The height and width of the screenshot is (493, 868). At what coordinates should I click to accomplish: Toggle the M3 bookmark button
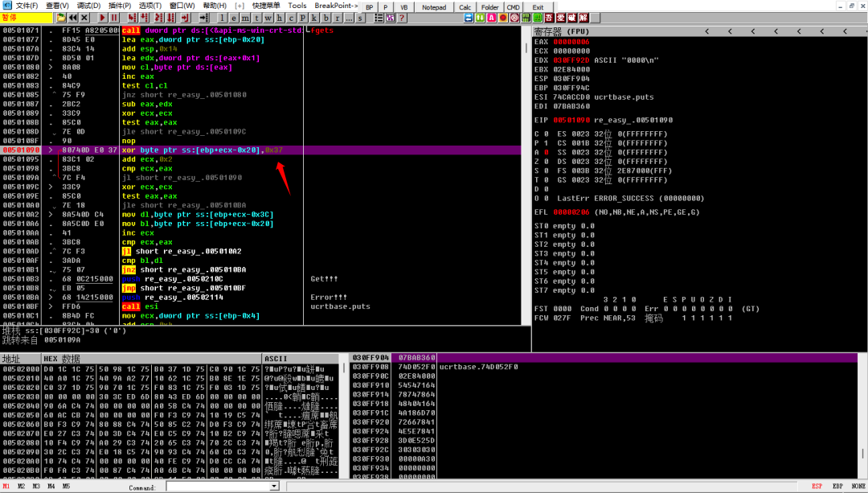(x=36, y=487)
